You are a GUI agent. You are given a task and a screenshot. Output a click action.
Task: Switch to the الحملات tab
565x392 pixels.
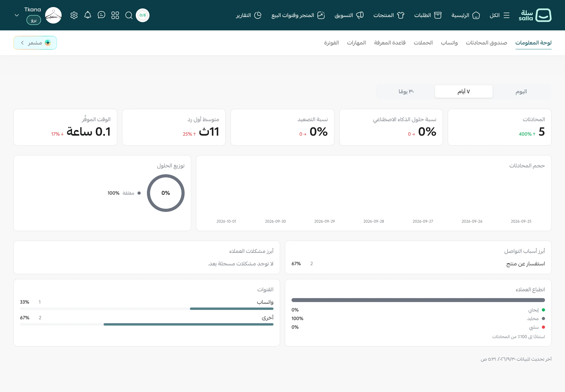point(423,43)
